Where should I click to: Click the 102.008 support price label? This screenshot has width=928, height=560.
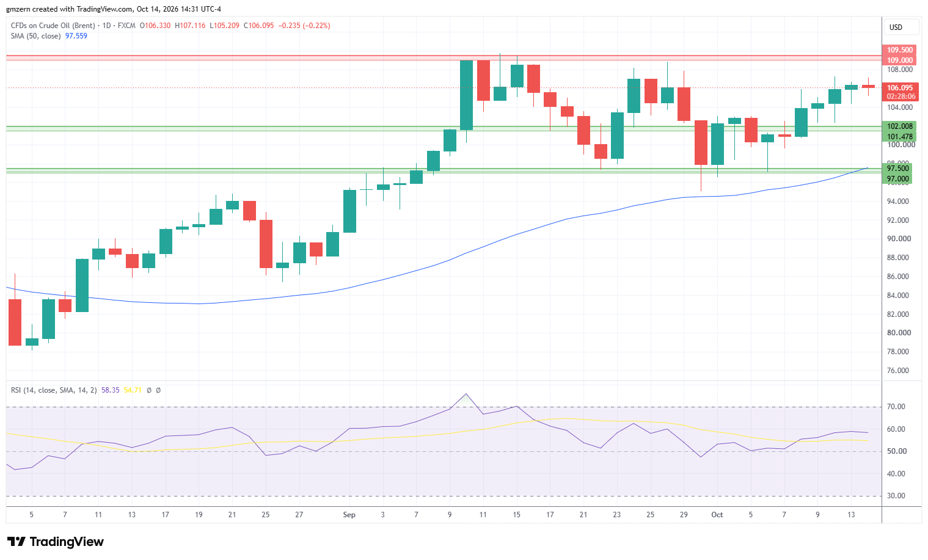tap(900, 126)
